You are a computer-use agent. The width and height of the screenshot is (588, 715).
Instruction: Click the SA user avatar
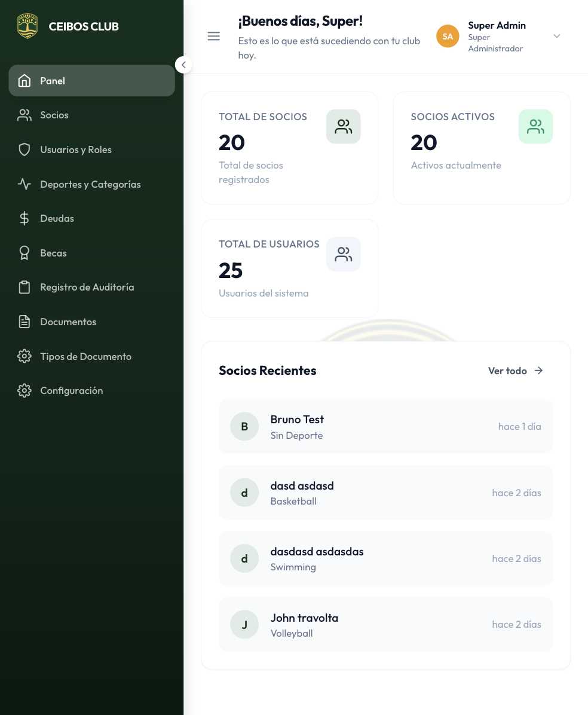point(448,36)
